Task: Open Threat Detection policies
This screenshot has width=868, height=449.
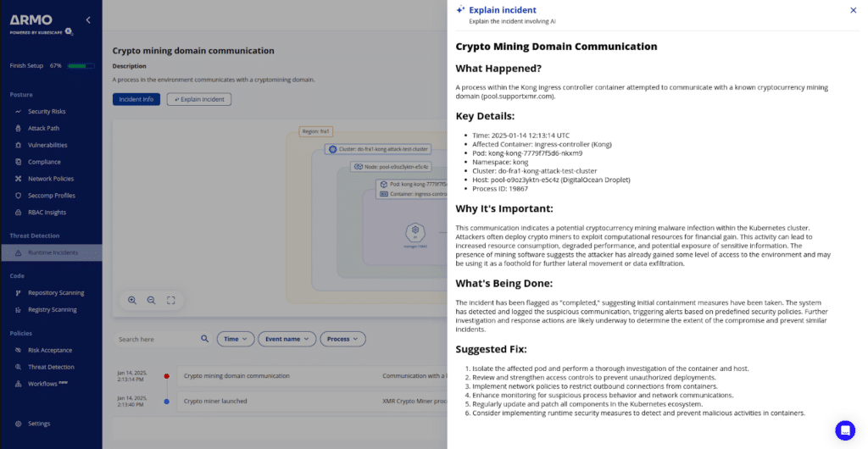Action: point(51,367)
